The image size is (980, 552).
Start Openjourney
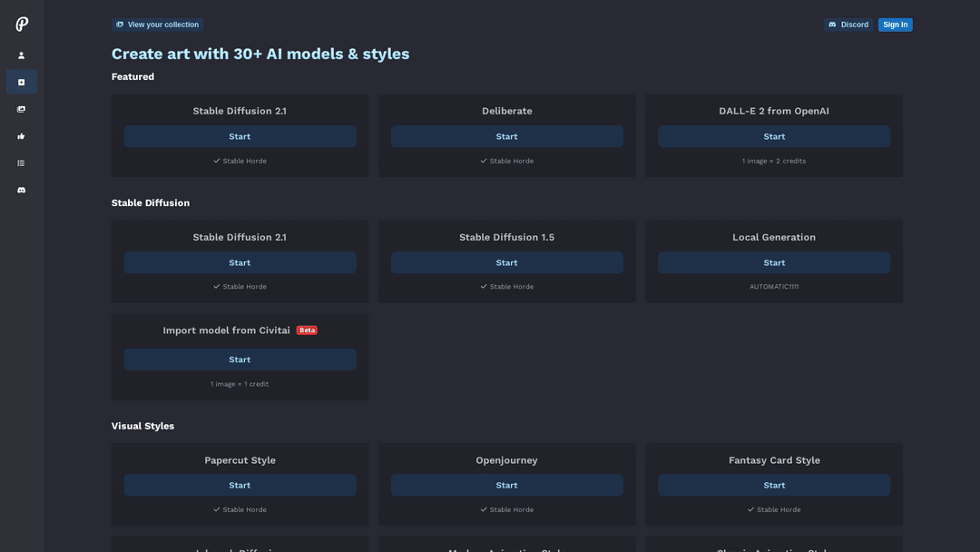(507, 485)
